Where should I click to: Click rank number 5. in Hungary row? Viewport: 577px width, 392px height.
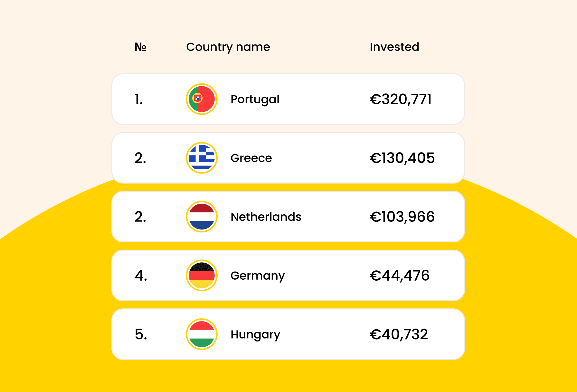[x=141, y=334]
